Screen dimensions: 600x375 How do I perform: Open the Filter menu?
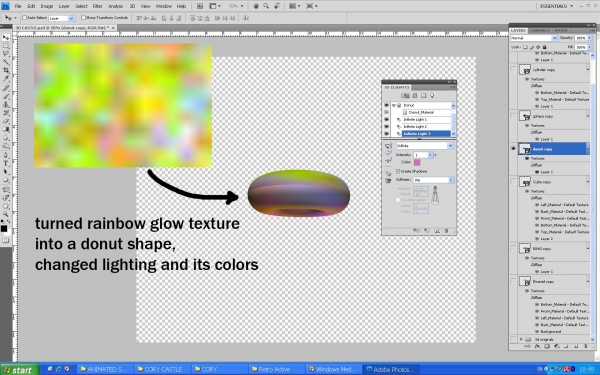pos(98,6)
